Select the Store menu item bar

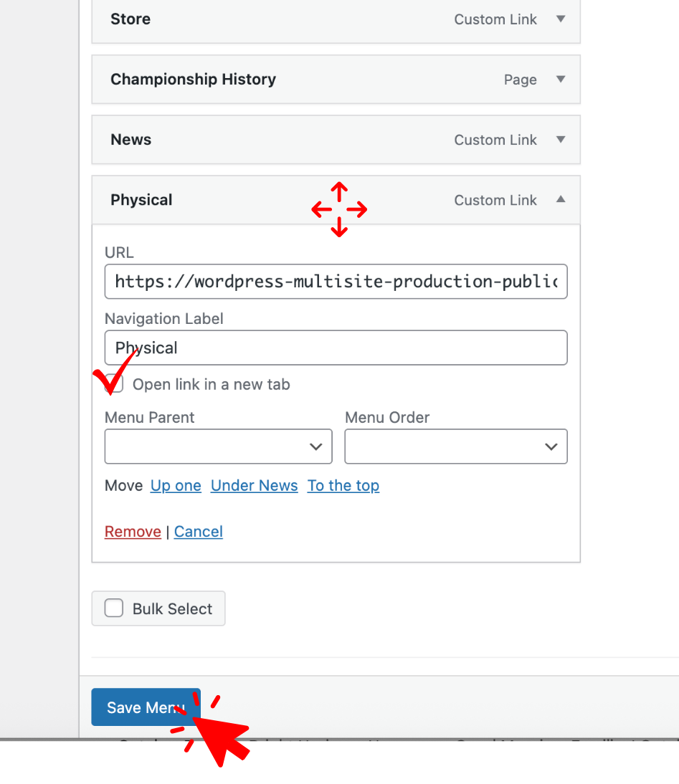pyautogui.click(x=287, y=19)
